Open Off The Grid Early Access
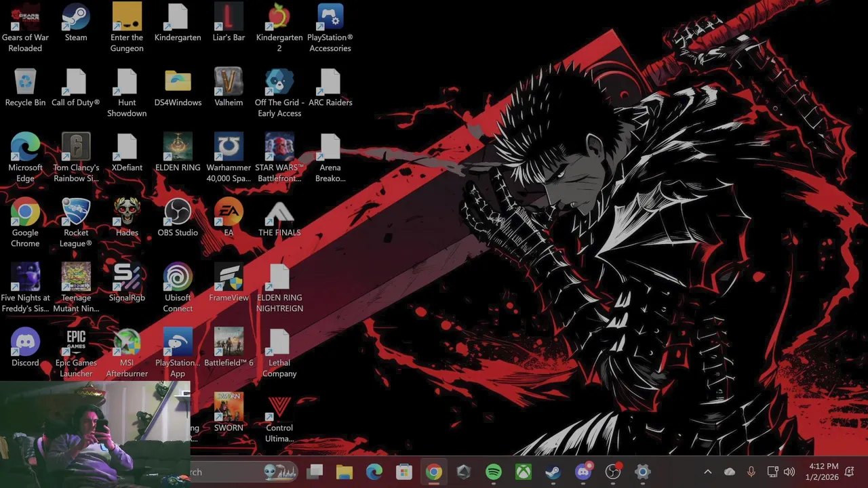The image size is (868, 488). tap(279, 93)
